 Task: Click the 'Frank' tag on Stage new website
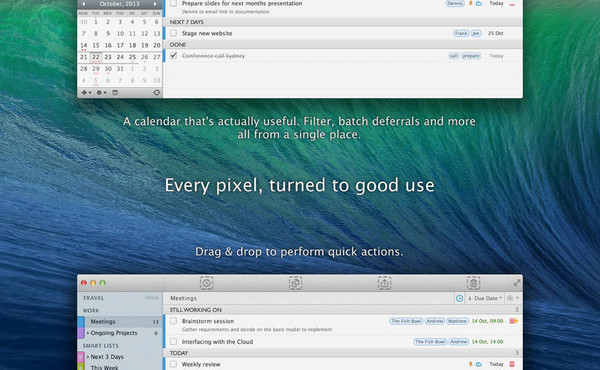(461, 33)
